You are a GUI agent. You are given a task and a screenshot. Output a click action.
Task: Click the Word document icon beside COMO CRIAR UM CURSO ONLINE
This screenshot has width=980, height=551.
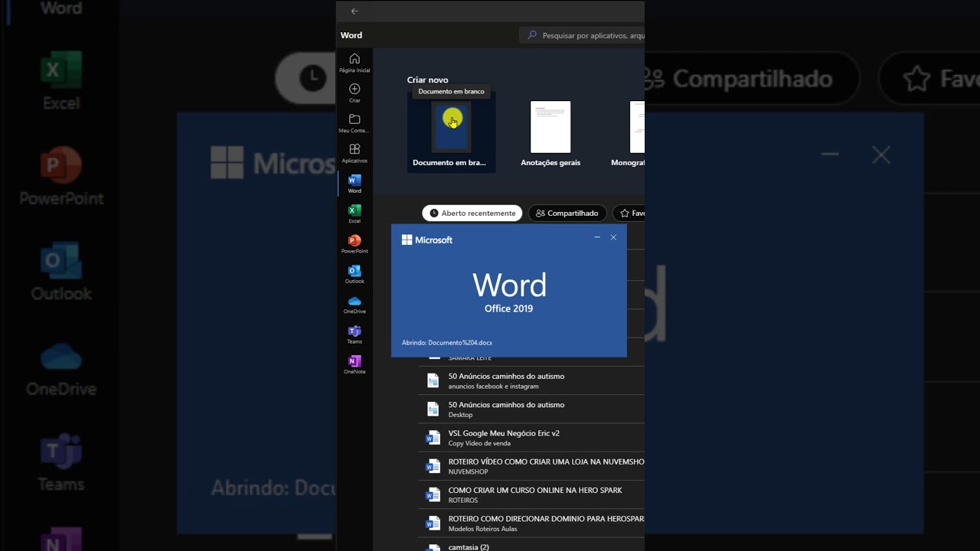433,494
